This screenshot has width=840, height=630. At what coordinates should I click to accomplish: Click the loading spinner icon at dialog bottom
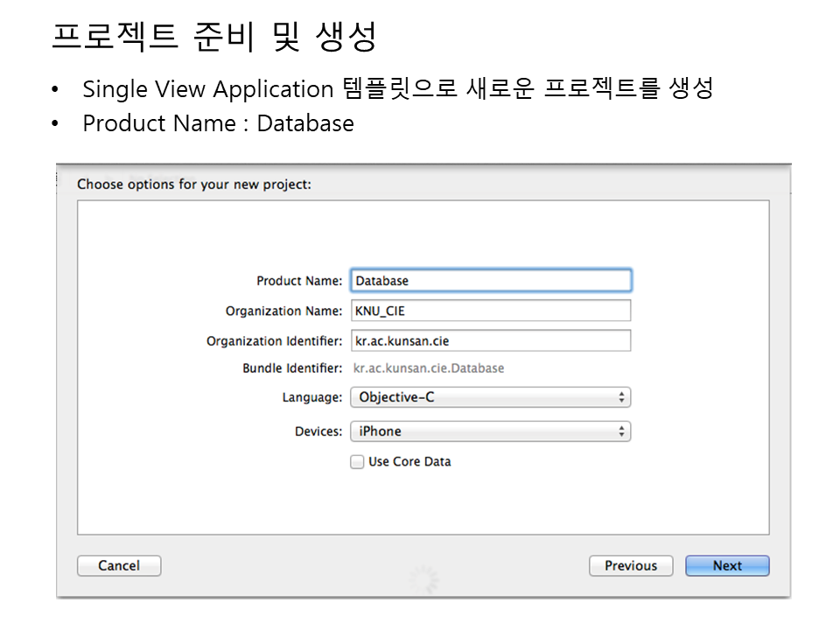click(x=423, y=578)
